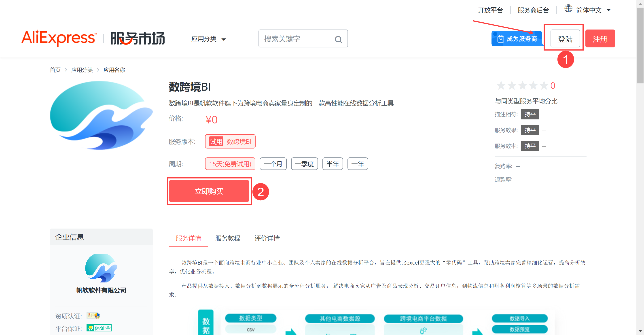This screenshot has width=644, height=335.
Task: Click the 持平 badge next to 描述相符
Action: pos(530,114)
